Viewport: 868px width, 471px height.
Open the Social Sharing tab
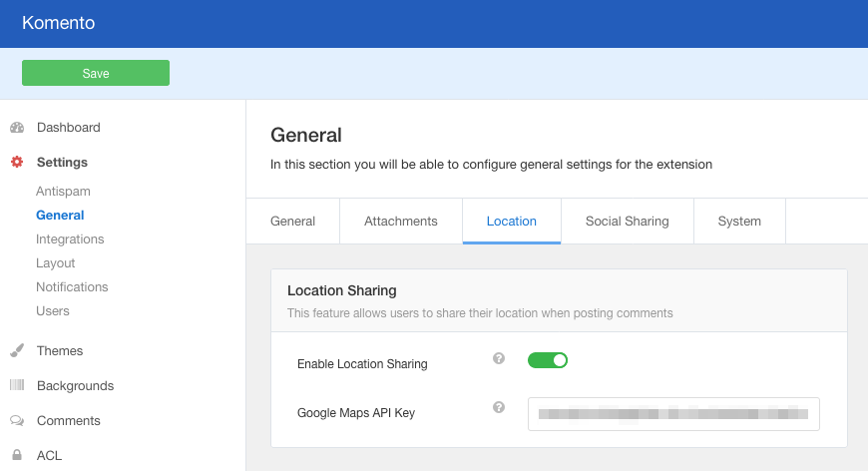pyautogui.click(x=628, y=221)
